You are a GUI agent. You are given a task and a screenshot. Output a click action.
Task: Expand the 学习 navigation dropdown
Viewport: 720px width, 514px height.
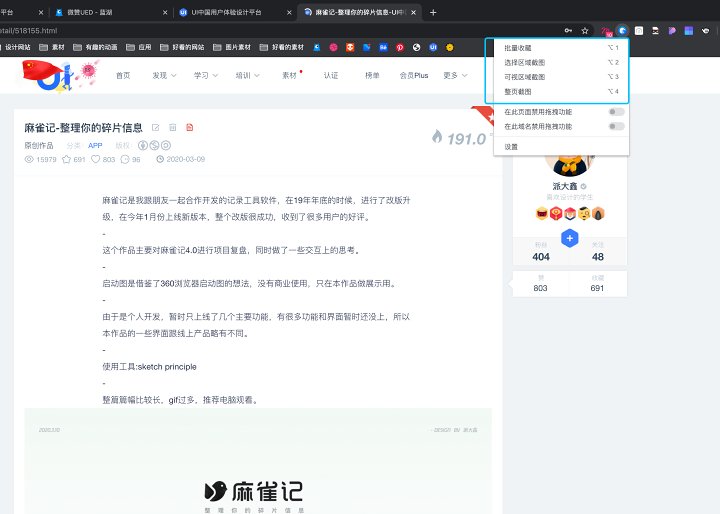pyautogui.click(x=205, y=75)
